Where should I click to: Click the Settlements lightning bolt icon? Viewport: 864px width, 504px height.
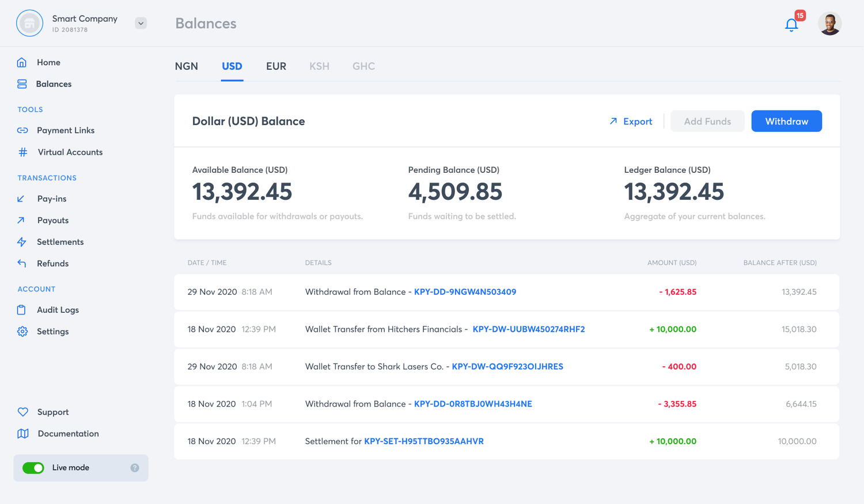[x=22, y=242]
